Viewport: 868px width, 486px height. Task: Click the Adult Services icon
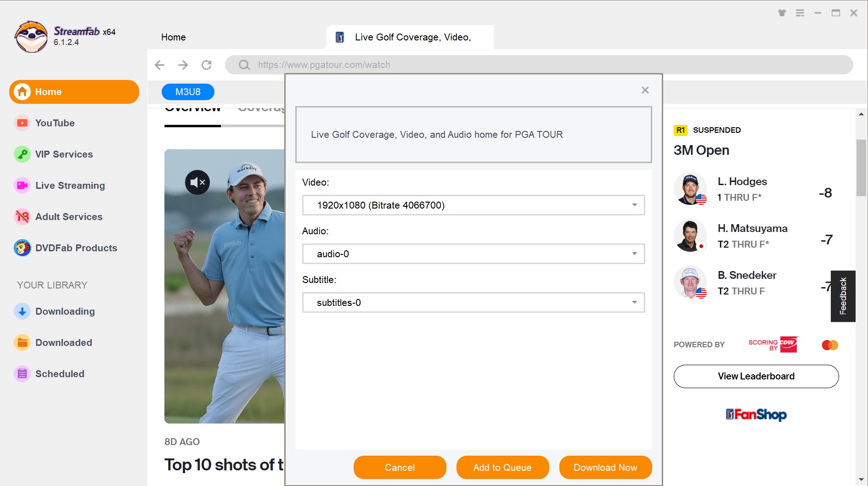(22, 217)
